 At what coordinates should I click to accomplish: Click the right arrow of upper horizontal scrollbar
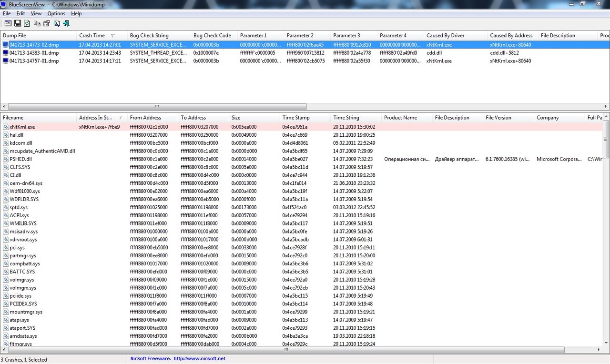pos(606,106)
